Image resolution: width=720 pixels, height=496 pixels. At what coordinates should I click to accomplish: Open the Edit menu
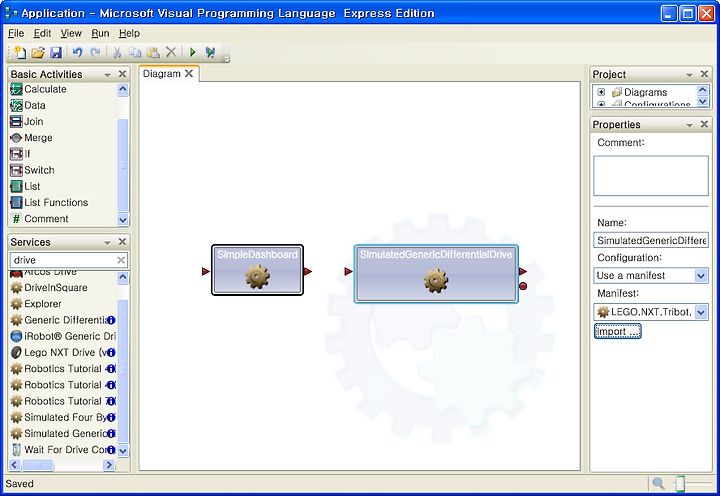42,33
